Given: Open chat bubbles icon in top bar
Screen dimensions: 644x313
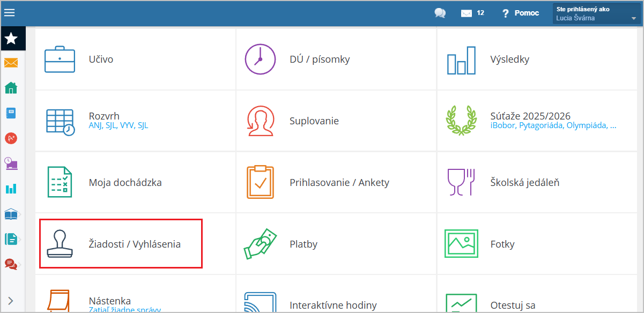Looking at the screenshot, I should tap(440, 13).
